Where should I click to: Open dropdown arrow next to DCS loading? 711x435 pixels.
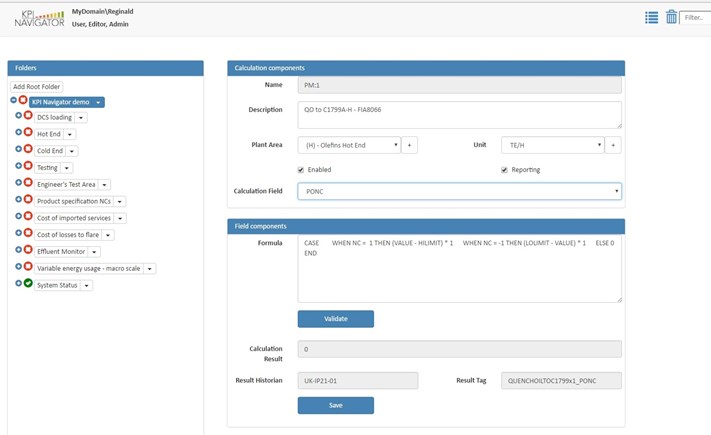[x=81, y=118]
